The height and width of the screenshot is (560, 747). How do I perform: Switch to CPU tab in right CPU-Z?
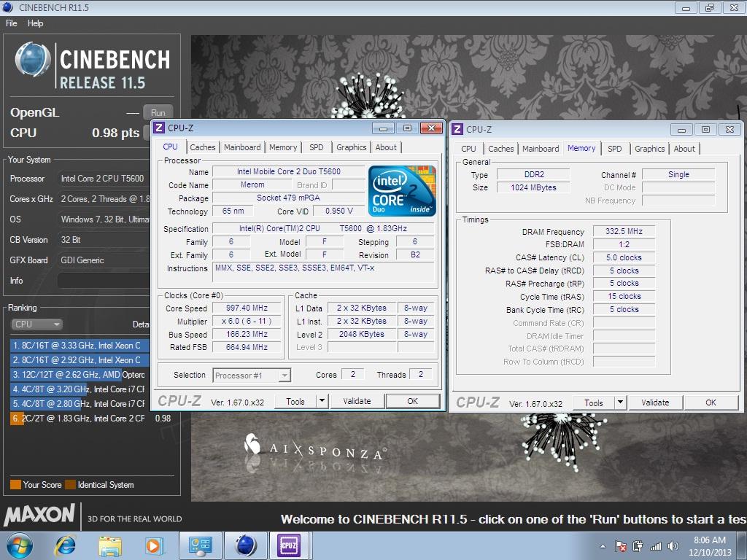coord(468,149)
